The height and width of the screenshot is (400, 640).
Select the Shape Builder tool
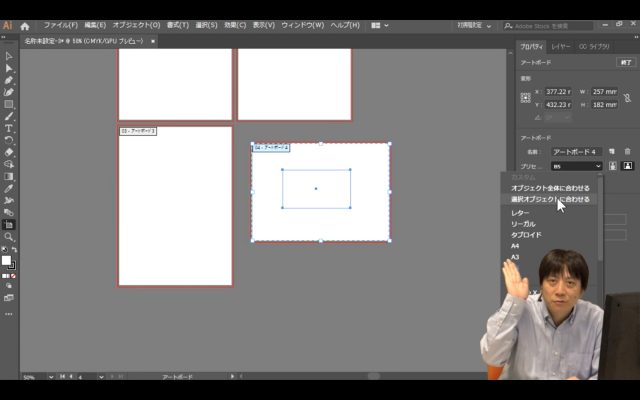point(9,164)
